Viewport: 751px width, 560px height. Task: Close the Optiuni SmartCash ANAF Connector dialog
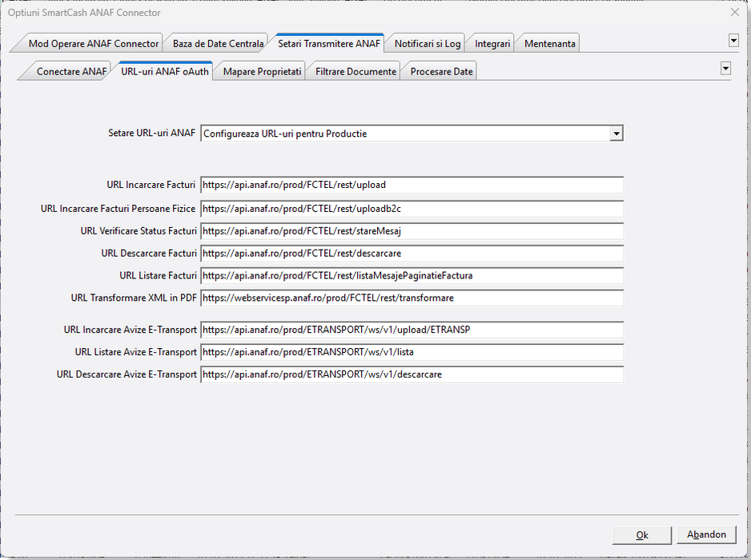[735, 12]
